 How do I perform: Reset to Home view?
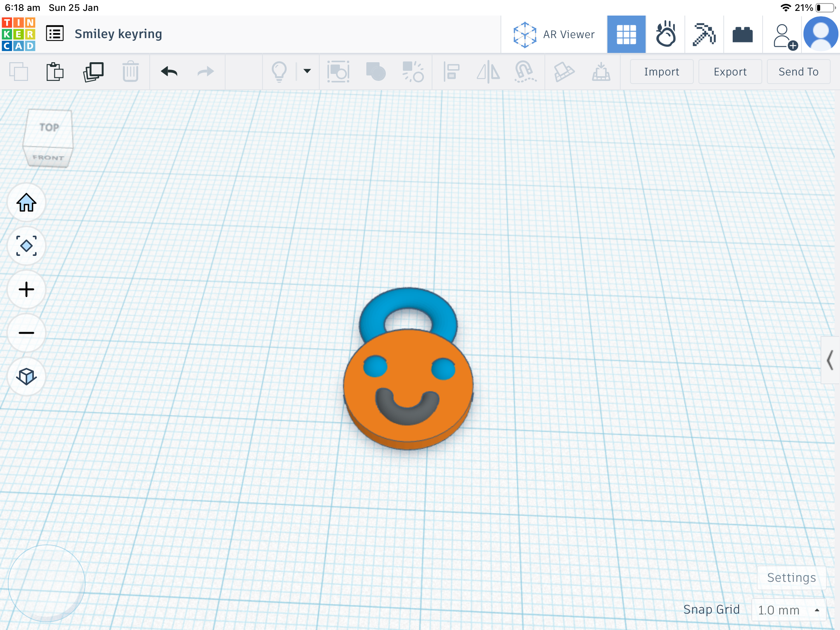(26, 203)
